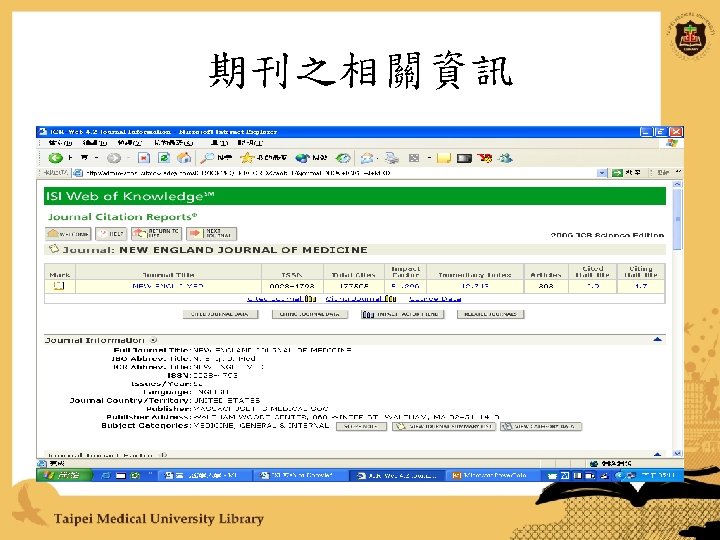Open Search via magnifying glass icon
This screenshot has height=540, width=720.
(x=208, y=158)
